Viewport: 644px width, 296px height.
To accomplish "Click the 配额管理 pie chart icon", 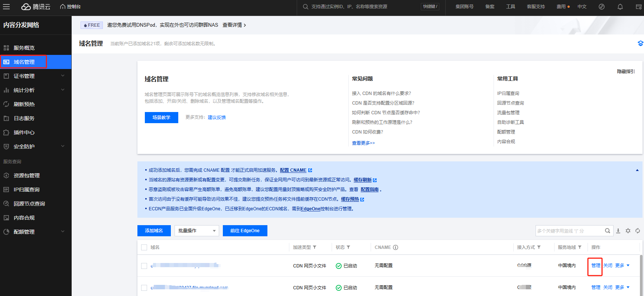I will coord(6,232).
